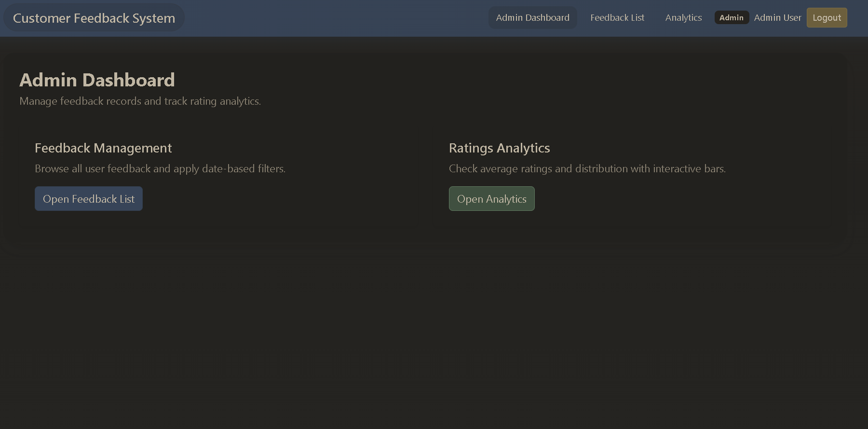This screenshot has width=868, height=429.
Task: Go to Feedback List in navbar
Action: pyautogui.click(x=617, y=18)
